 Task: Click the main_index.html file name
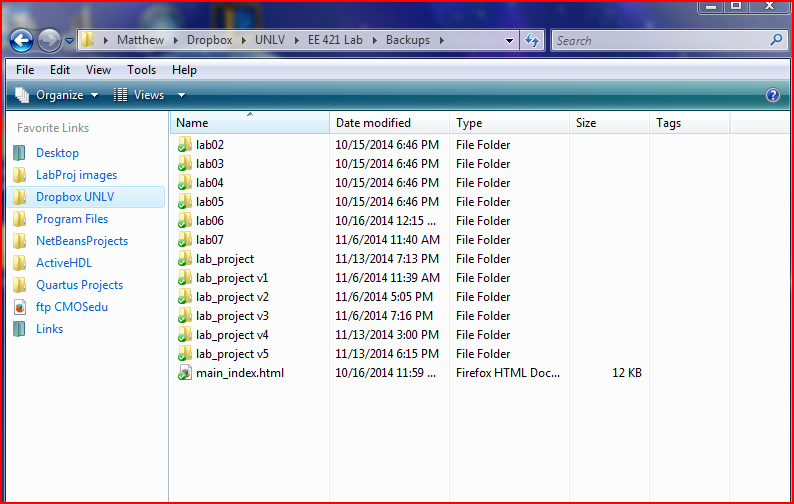(x=240, y=373)
